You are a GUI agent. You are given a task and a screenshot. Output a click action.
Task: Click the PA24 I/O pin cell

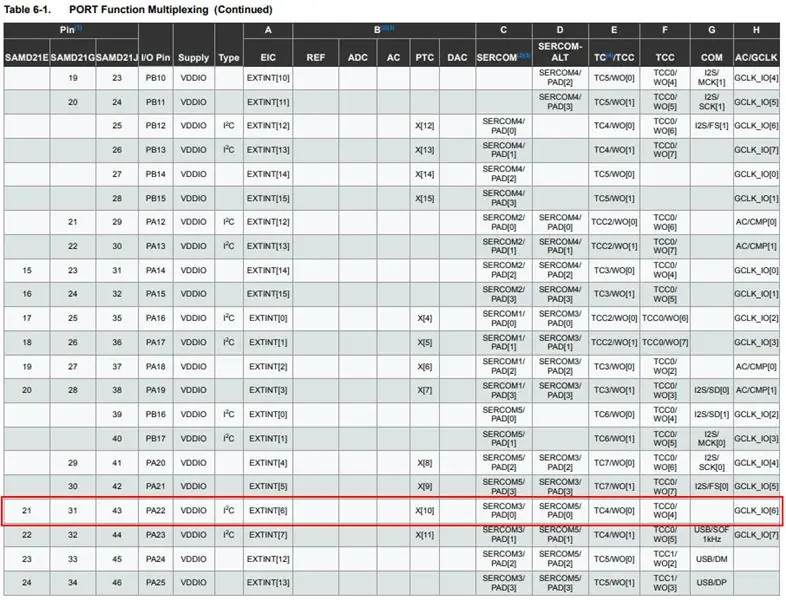click(155, 559)
